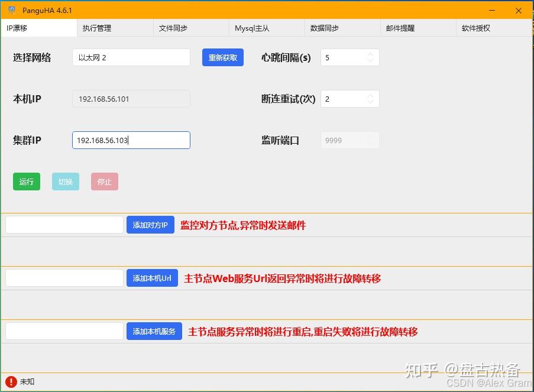Click the 添加本机Url button

152,278
